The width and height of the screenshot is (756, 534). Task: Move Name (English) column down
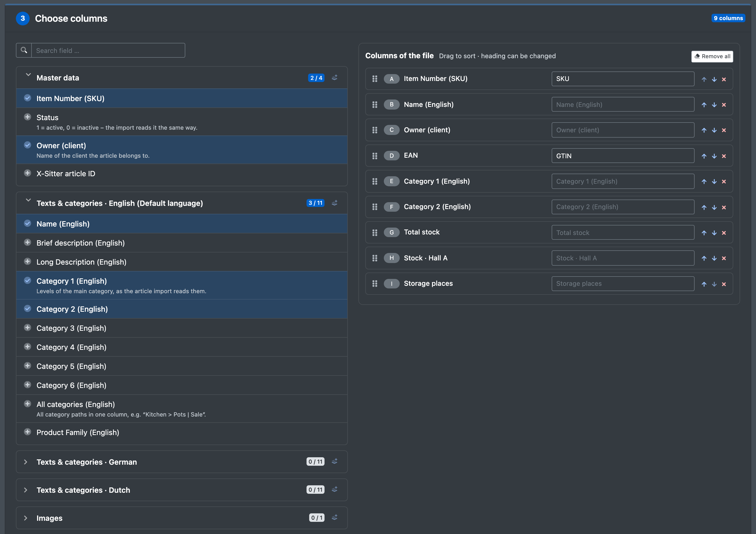click(714, 105)
